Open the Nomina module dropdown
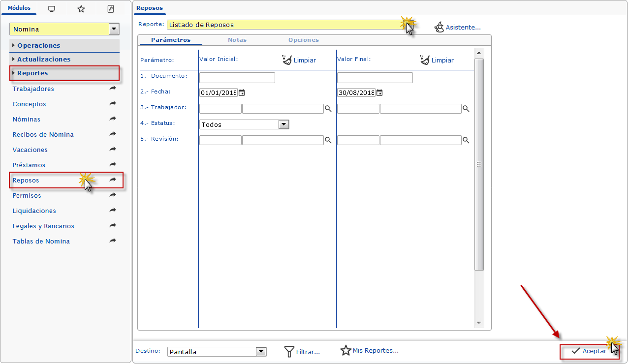The width and height of the screenshot is (629, 364). pyautogui.click(x=114, y=29)
